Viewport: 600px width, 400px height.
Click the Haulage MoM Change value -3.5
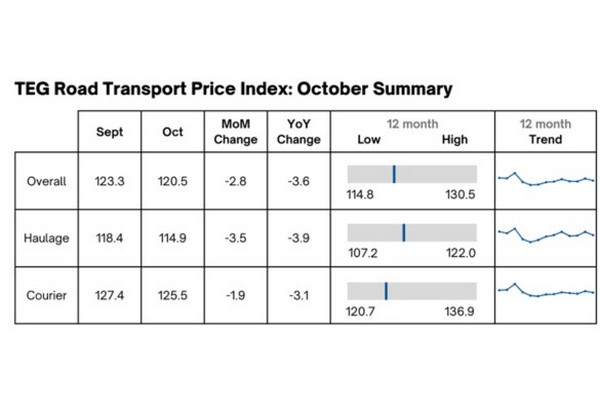pyautogui.click(x=235, y=239)
